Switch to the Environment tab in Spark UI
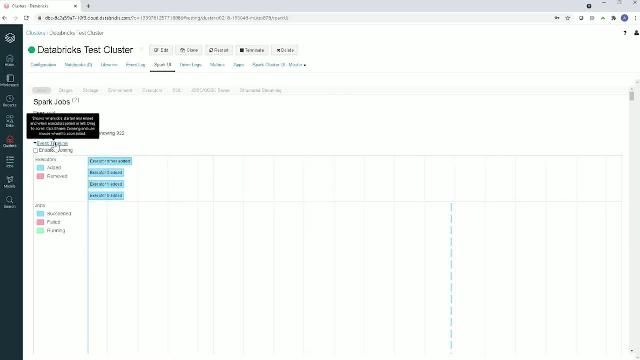640x360 pixels. 120,90
